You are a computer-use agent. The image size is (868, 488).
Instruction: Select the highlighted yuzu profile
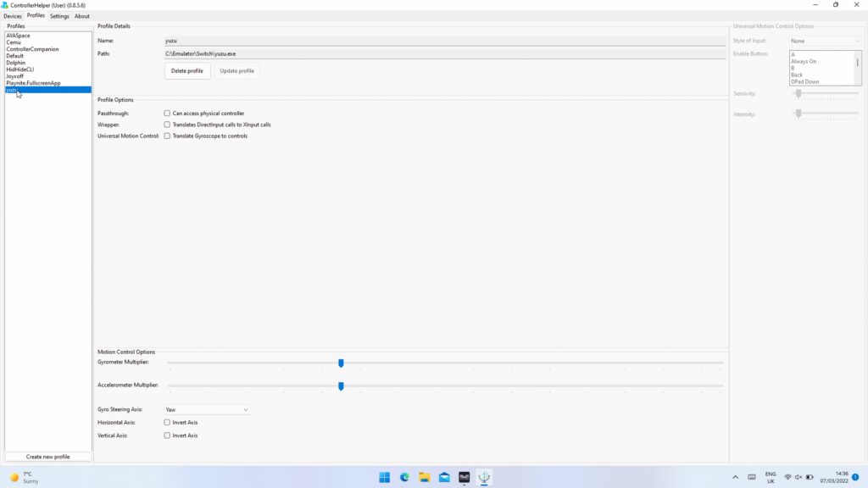click(x=48, y=90)
